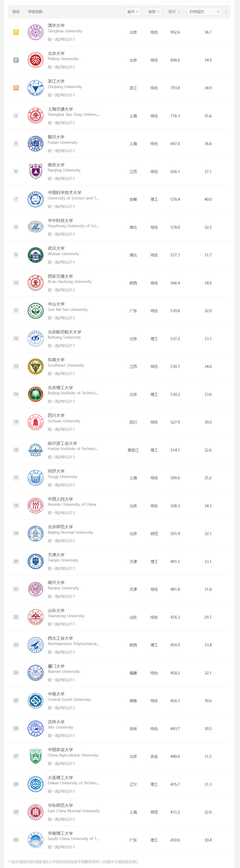Image resolution: width=240 pixels, height=868 pixels.
Task: Open the 类型 type filter dropdown
Action: point(154,12)
